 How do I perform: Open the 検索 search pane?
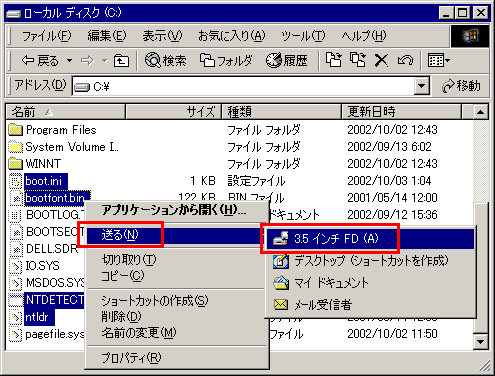coord(165,60)
